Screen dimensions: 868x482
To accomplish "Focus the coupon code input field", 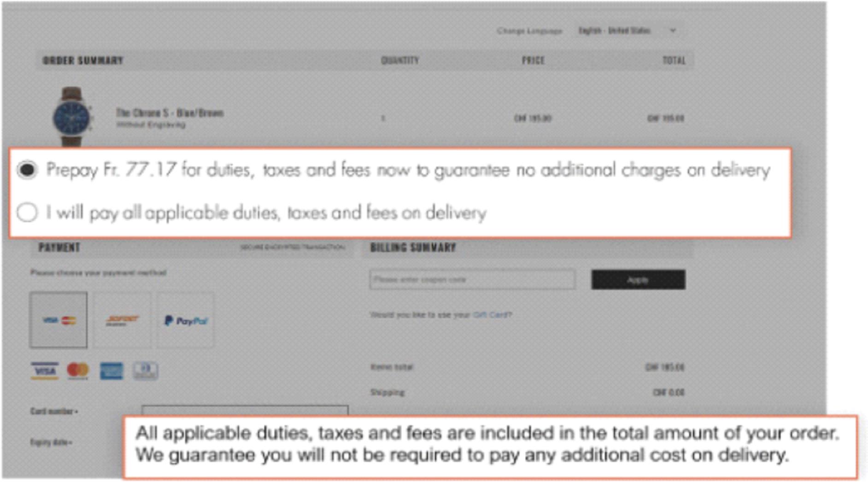I will 472,280.
